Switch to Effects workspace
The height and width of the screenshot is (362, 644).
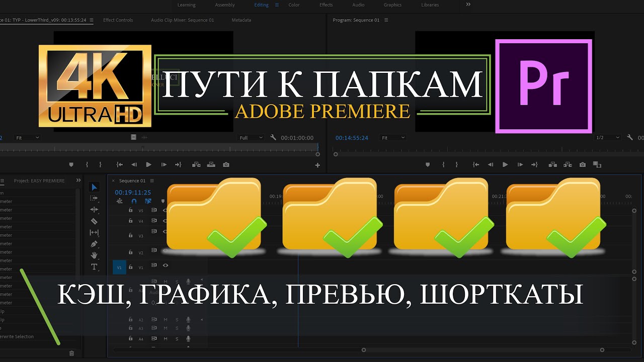click(x=326, y=5)
